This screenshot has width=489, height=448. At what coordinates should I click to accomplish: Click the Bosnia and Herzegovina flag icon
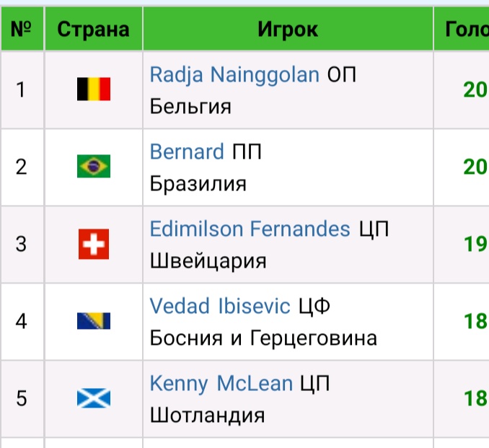point(94,320)
